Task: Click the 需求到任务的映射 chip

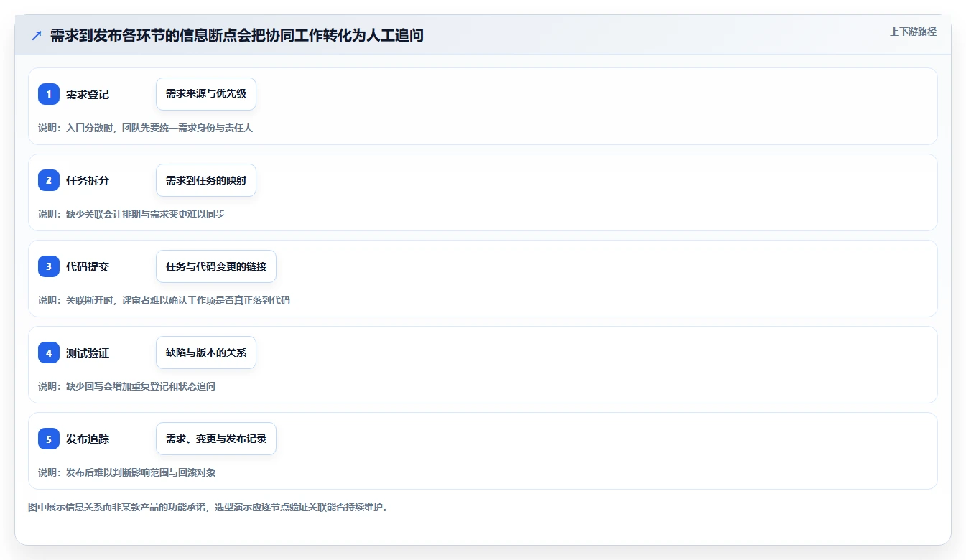Action: (x=206, y=180)
